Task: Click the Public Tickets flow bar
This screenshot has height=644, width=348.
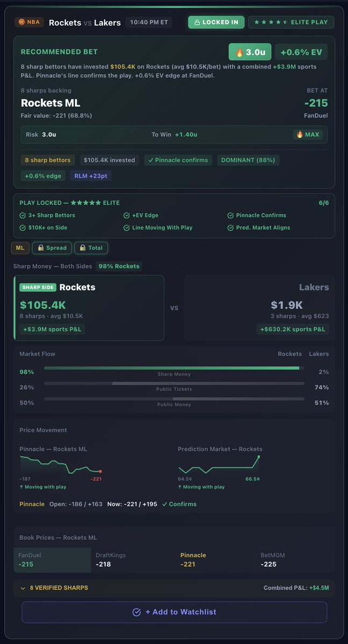Action: [174, 383]
